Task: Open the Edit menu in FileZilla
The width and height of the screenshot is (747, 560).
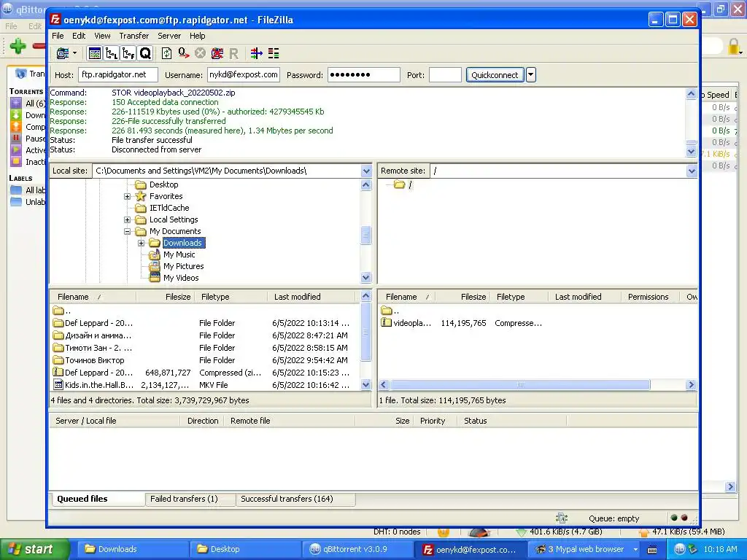Action: click(79, 36)
